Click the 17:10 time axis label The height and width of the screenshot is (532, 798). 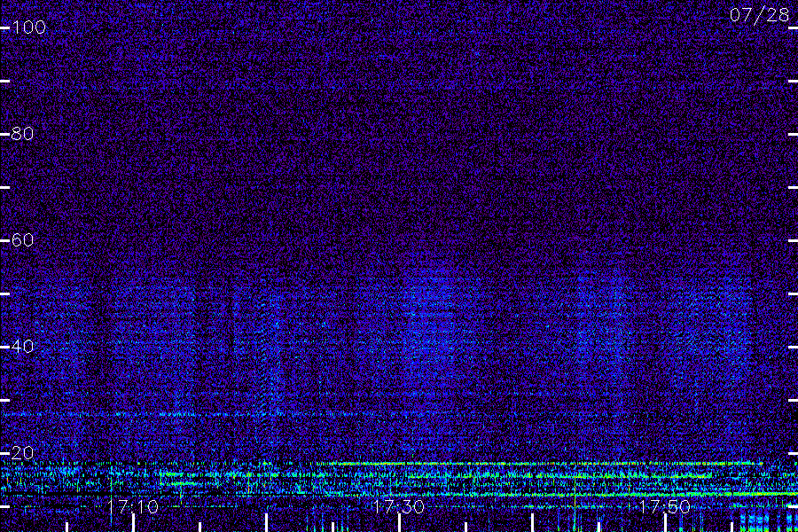pyautogui.click(x=133, y=506)
